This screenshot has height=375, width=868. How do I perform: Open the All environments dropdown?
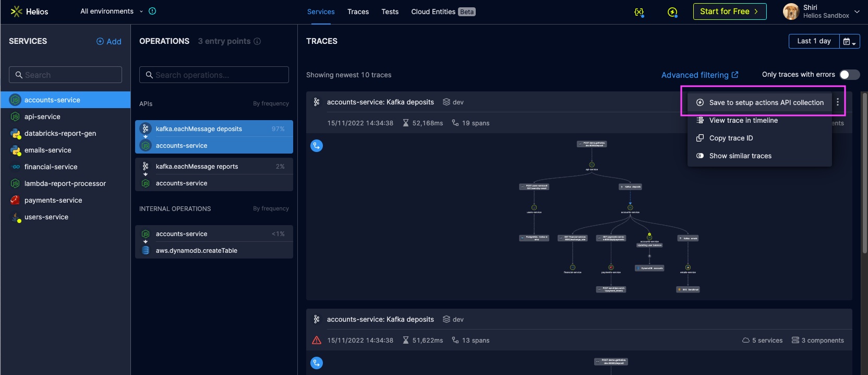[x=111, y=11]
